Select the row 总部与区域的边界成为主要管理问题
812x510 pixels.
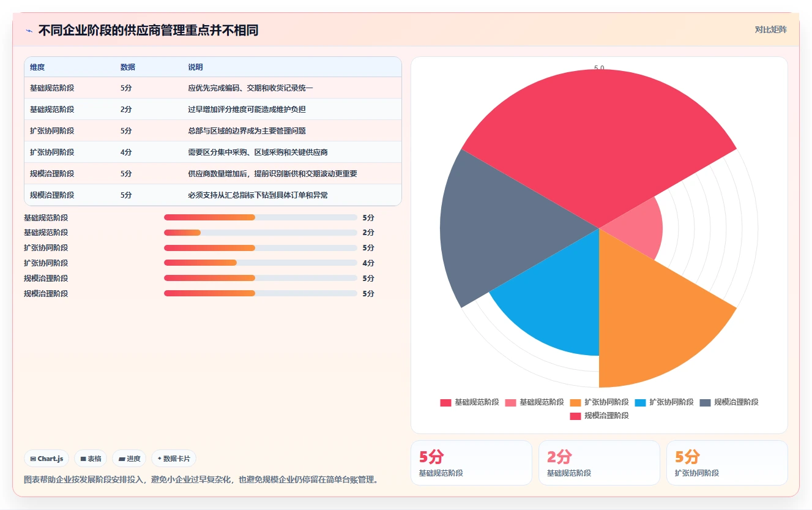tap(213, 131)
